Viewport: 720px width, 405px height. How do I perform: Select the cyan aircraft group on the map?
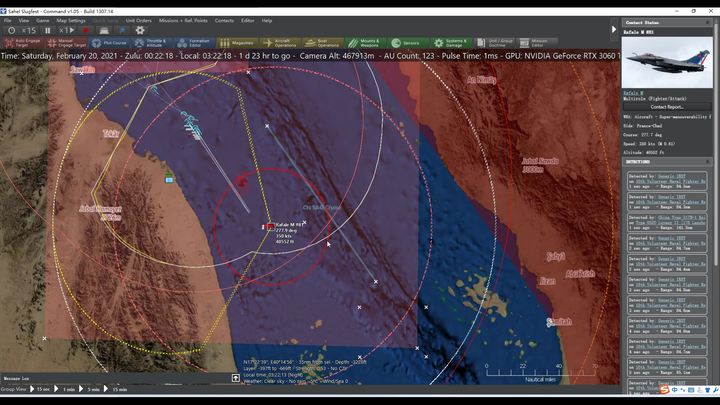point(191,122)
